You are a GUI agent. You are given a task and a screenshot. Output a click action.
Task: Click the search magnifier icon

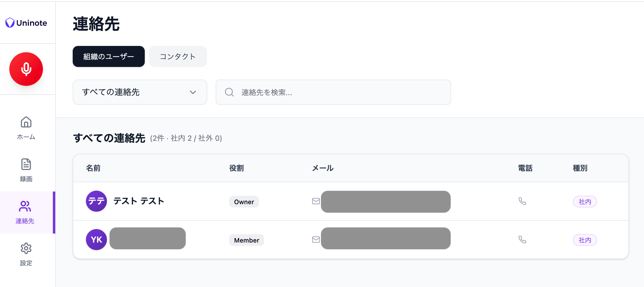pos(229,92)
